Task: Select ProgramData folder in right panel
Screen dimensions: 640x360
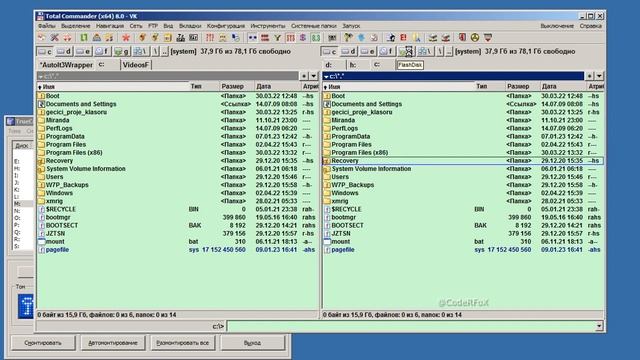Action: pyautogui.click(x=463, y=136)
